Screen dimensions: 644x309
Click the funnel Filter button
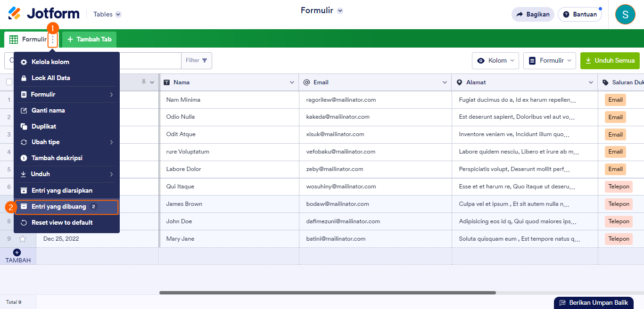point(197,61)
